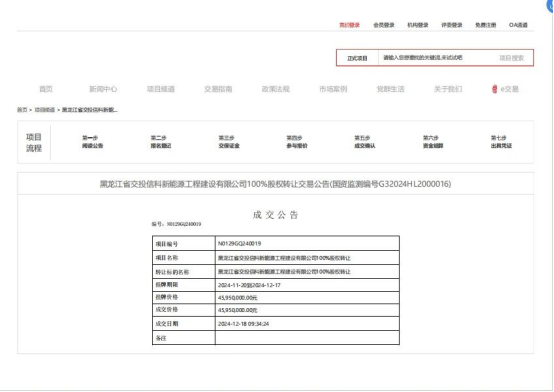The image size is (554, 392).
Task: Click the current project breadcrumb item
Action: (90, 110)
